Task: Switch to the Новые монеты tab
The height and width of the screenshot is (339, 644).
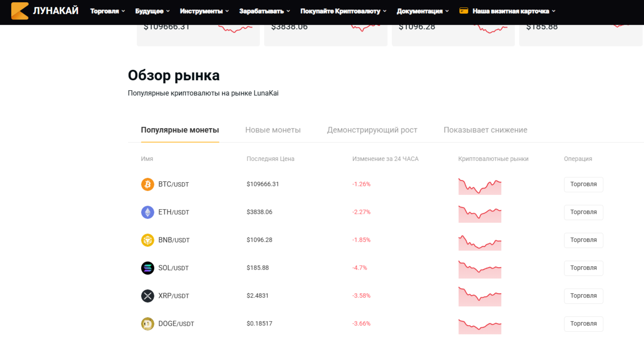Action: [273, 130]
